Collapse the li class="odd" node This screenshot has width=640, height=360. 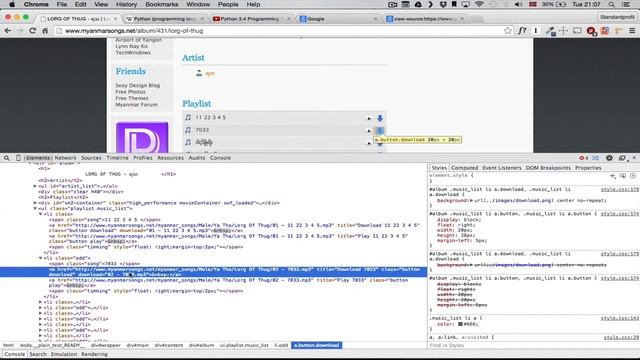point(40,258)
